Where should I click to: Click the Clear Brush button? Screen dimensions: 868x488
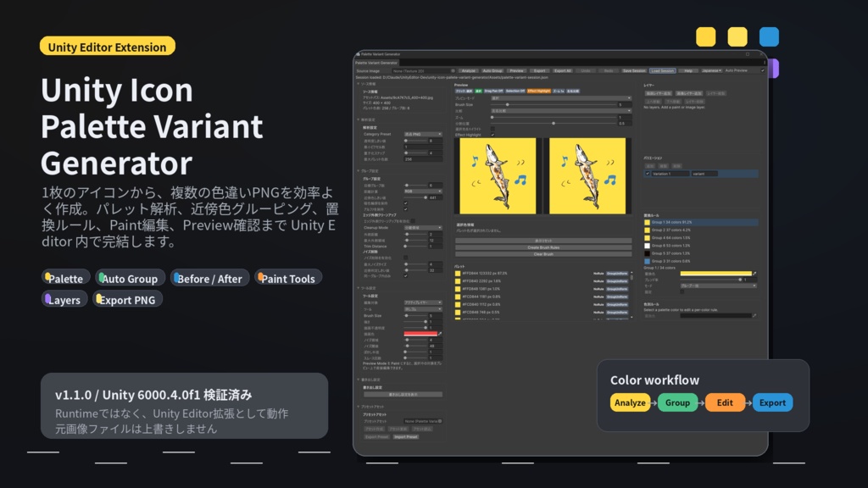pyautogui.click(x=543, y=254)
